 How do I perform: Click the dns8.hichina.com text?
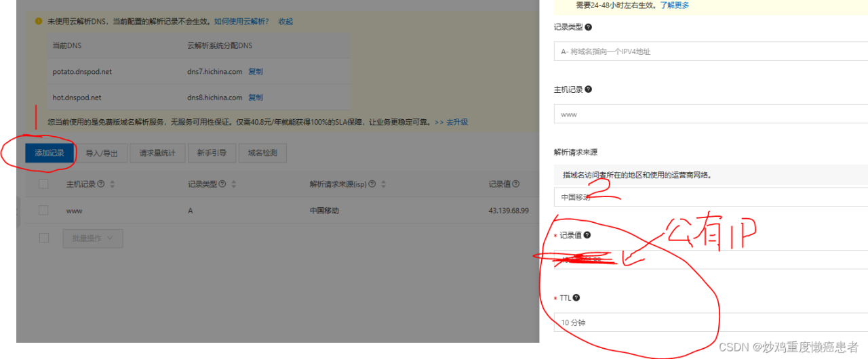(214, 98)
